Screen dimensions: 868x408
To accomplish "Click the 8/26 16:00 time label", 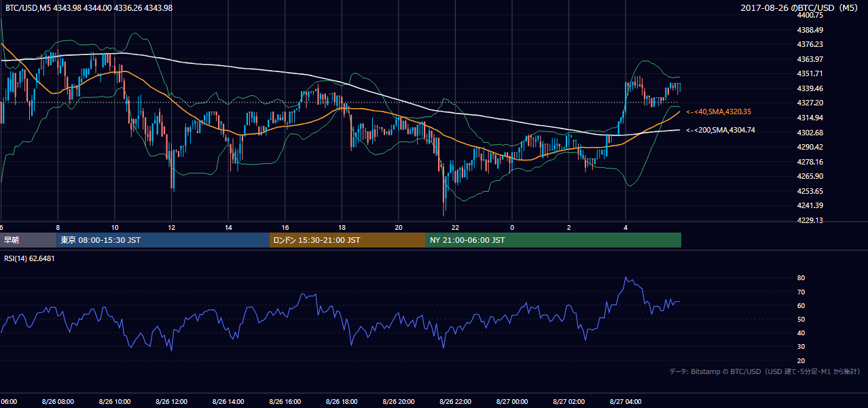I will click(285, 402).
